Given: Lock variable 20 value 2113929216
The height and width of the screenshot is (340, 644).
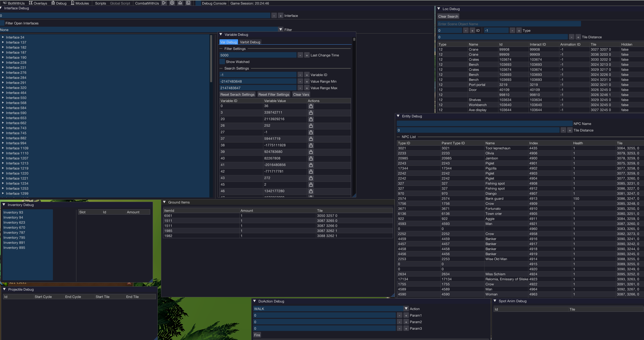Looking at the screenshot, I should click(311, 119).
